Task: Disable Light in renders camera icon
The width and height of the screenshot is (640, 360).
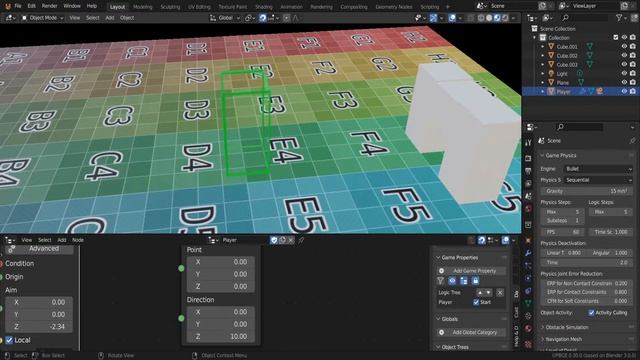Action: 633,73
